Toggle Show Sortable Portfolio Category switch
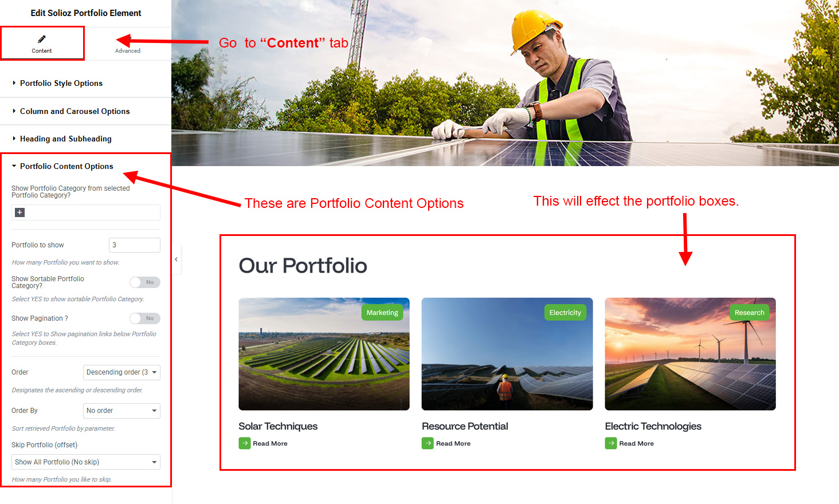The image size is (839, 504). click(145, 282)
